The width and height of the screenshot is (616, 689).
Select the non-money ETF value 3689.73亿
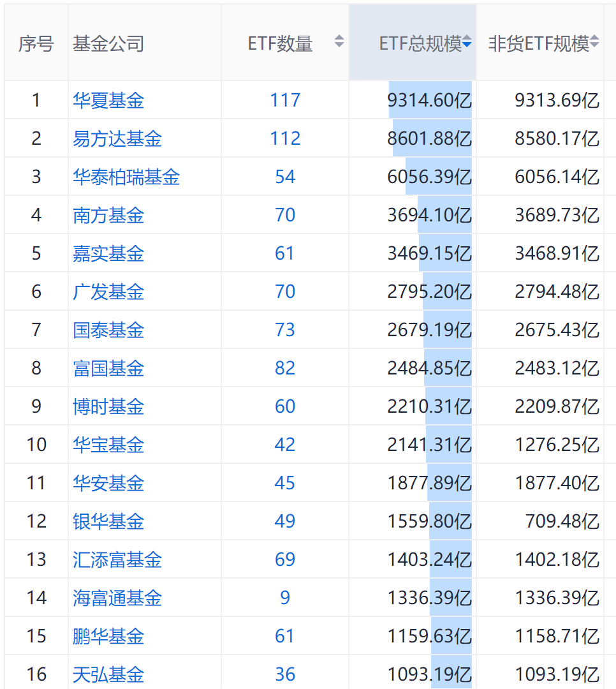[x=557, y=215]
